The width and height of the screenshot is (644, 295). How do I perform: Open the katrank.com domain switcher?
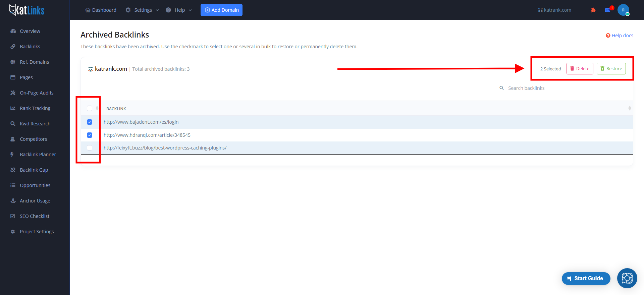[x=555, y=10]
